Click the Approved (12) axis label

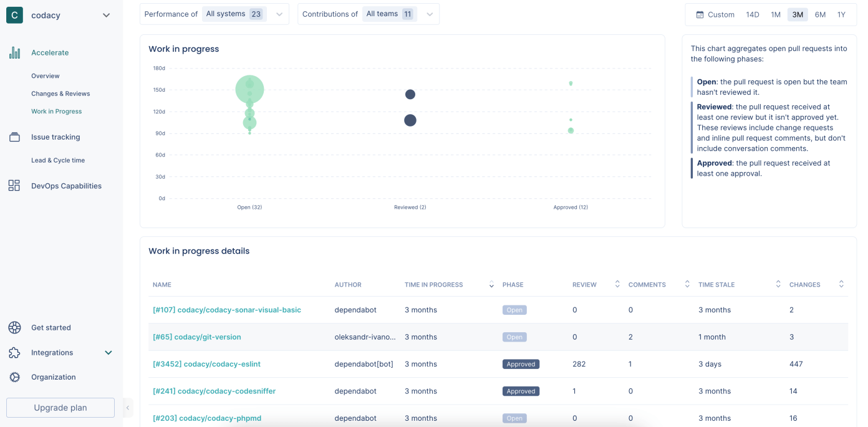click(571, 208)
